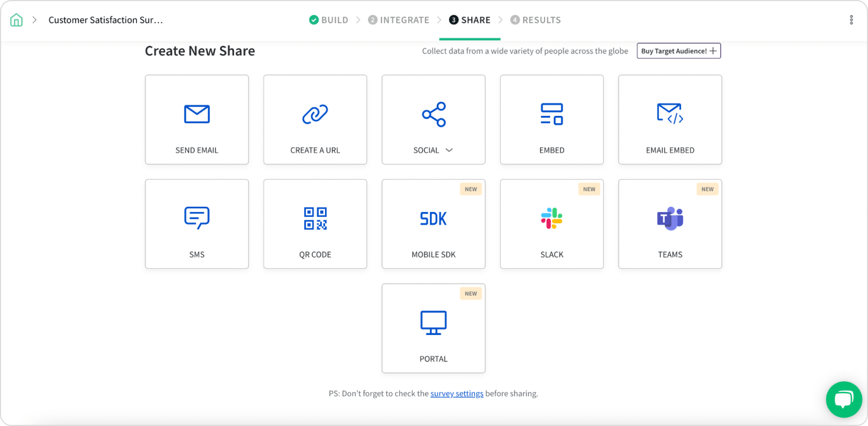
Task: Select the Embed layout icon
Action: [x=552, y=114]
